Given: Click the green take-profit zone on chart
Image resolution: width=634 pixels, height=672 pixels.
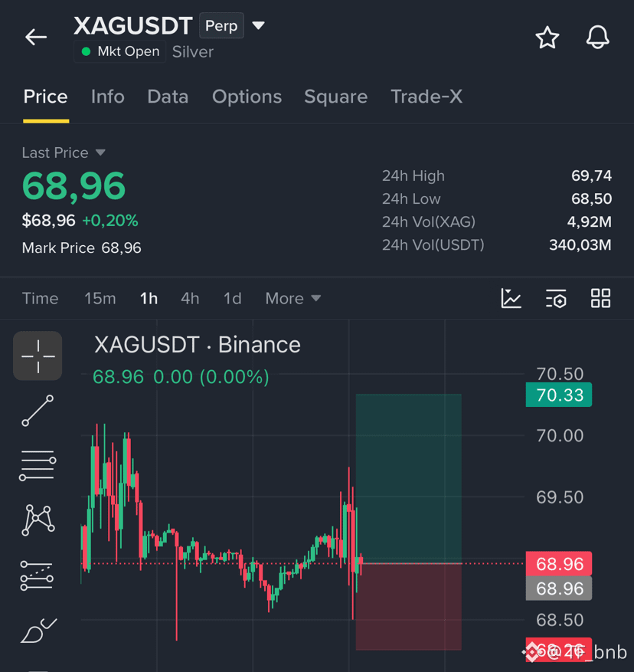Looking at the screenshot, I should 408,478.
